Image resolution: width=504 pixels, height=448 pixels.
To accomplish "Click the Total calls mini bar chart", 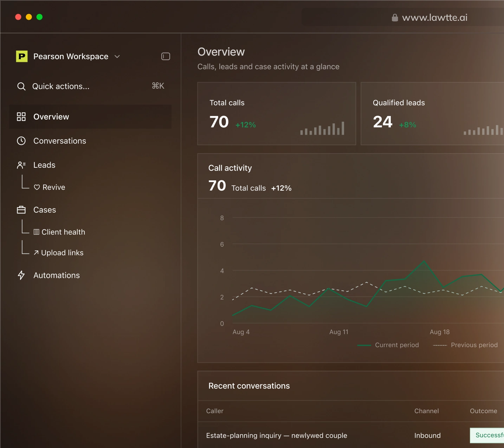I will (322, 128).
